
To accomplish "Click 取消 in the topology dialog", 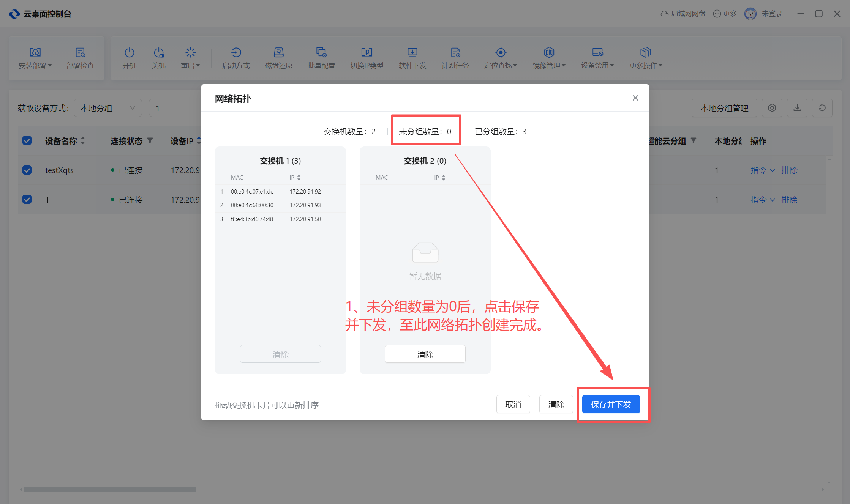I will coord(513,404).
